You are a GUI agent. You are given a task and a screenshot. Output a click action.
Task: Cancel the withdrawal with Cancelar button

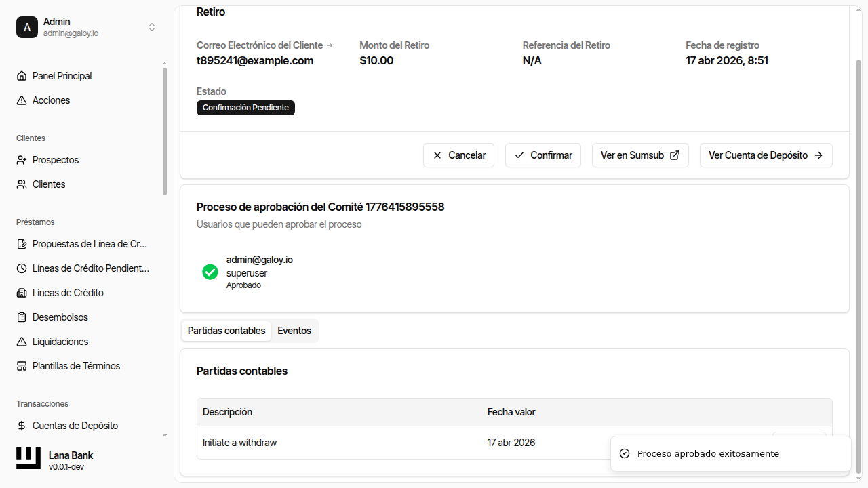pyautogui.click(x=459, y=155)
